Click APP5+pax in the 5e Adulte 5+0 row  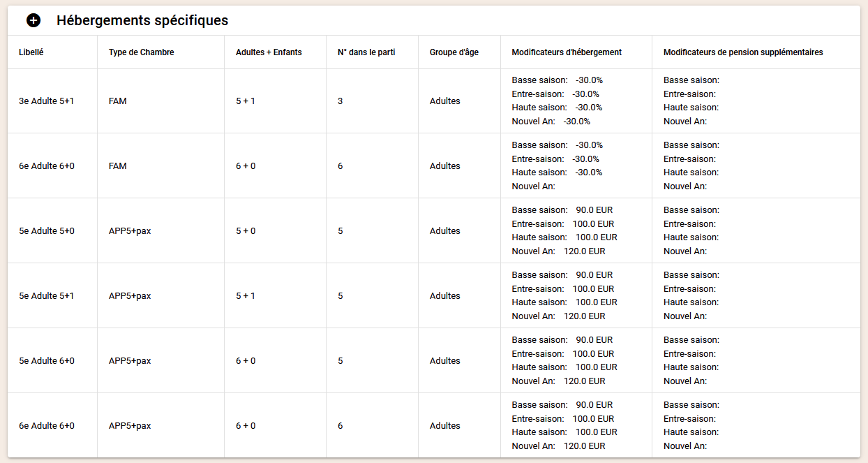130,231
